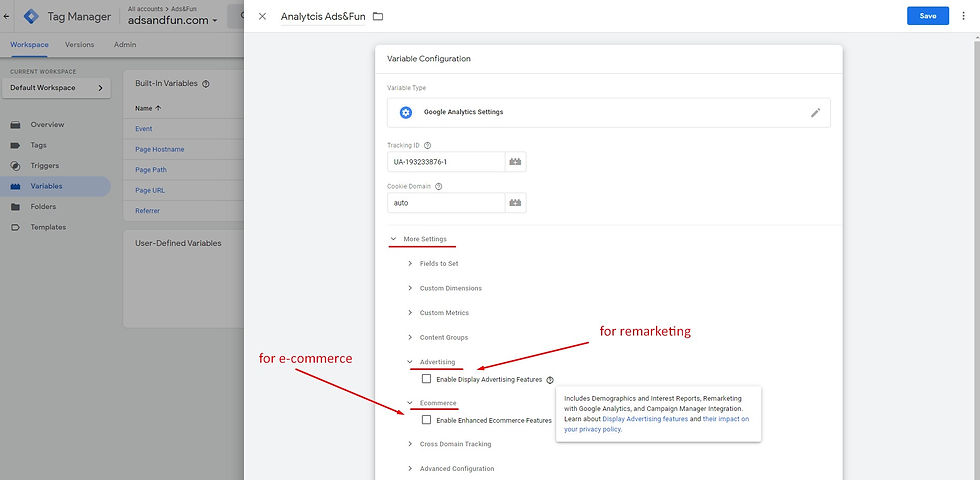Click the blue Save button
This screenshot has height=480, width=980.
click(x=928, y=16)
